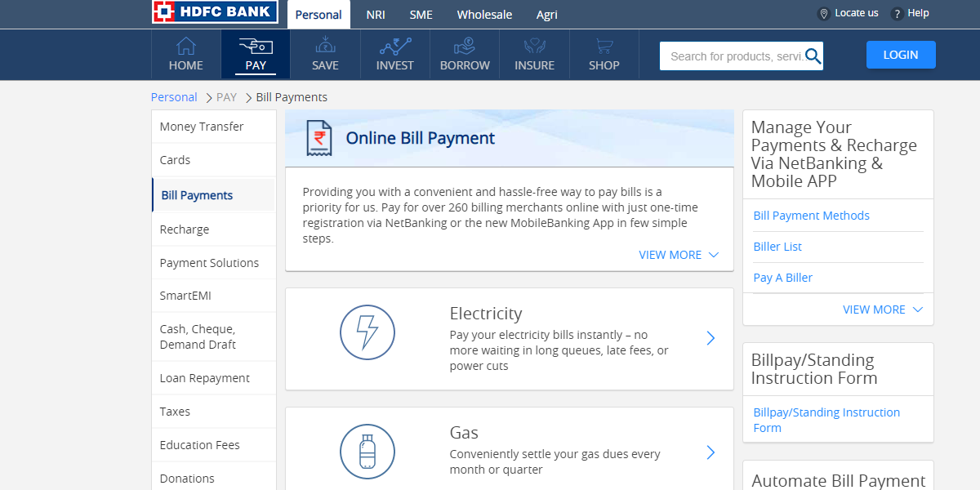
Task: Open the Wholesale section
Action: tap(483, 14)
